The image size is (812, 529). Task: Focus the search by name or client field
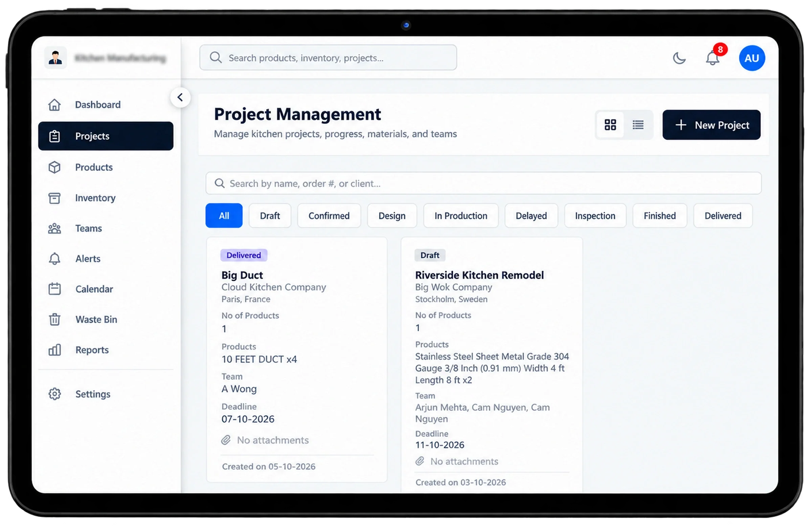click(483, 184)
